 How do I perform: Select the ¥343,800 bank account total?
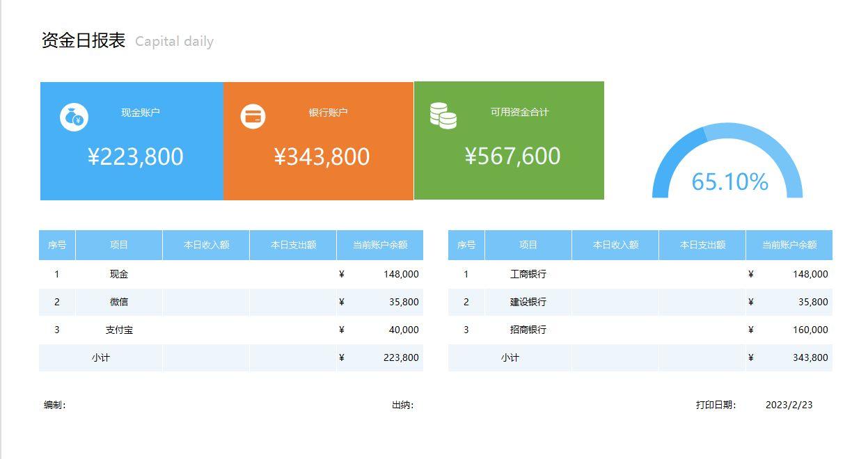tap(322, 156)
